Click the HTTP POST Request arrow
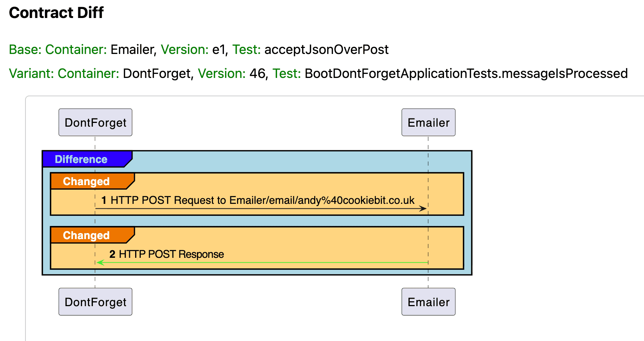 (x=262, y=208)
